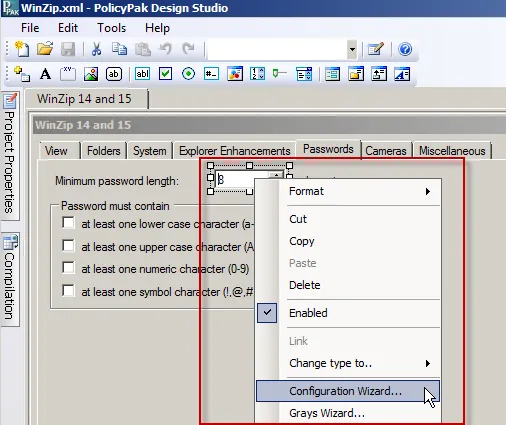Click the add new tab icon
Screen dimensions: 506x425
(x=22, y=74)
